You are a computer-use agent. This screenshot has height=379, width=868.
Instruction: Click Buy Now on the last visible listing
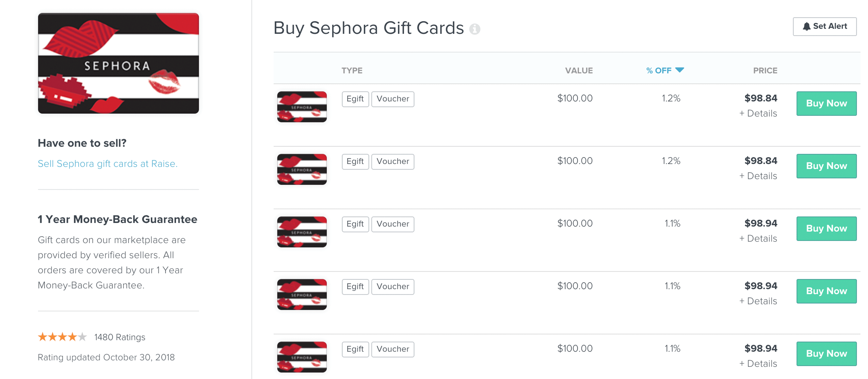pyautogui.click(x=826, y=354)
